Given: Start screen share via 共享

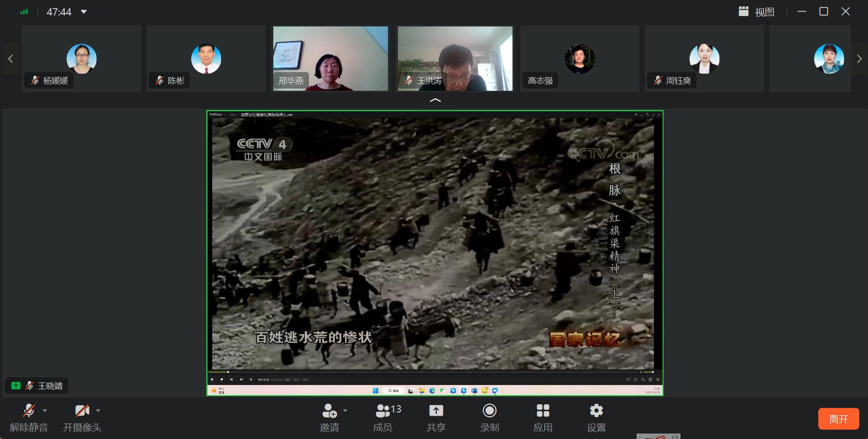Looking at the screenshot, I should coord(436,418).
